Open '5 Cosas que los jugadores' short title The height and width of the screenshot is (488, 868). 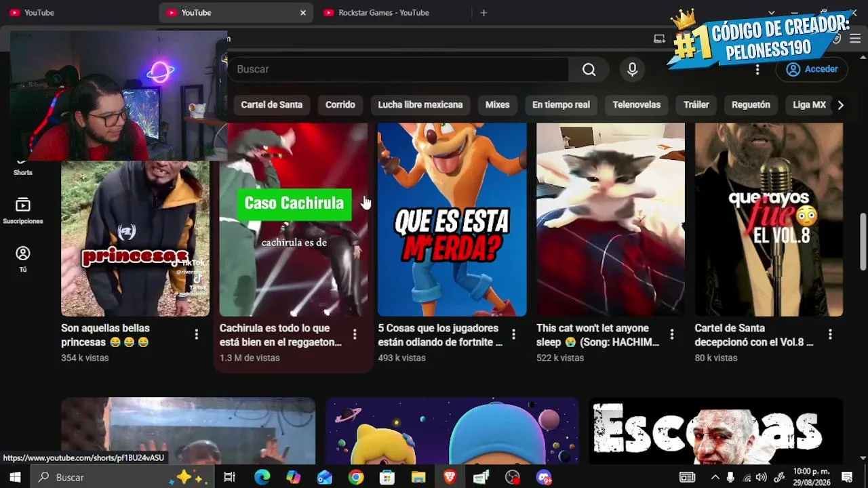click(x=440, y=335)
